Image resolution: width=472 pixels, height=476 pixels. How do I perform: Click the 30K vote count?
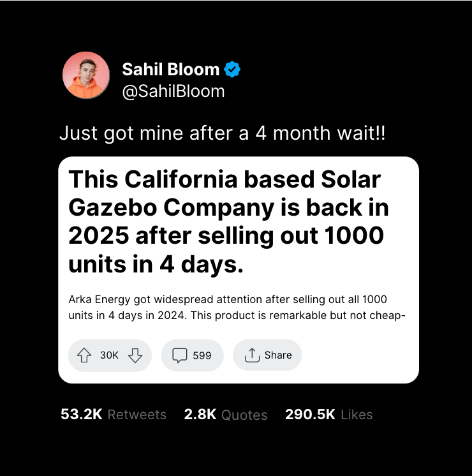(x=109, y=355)
